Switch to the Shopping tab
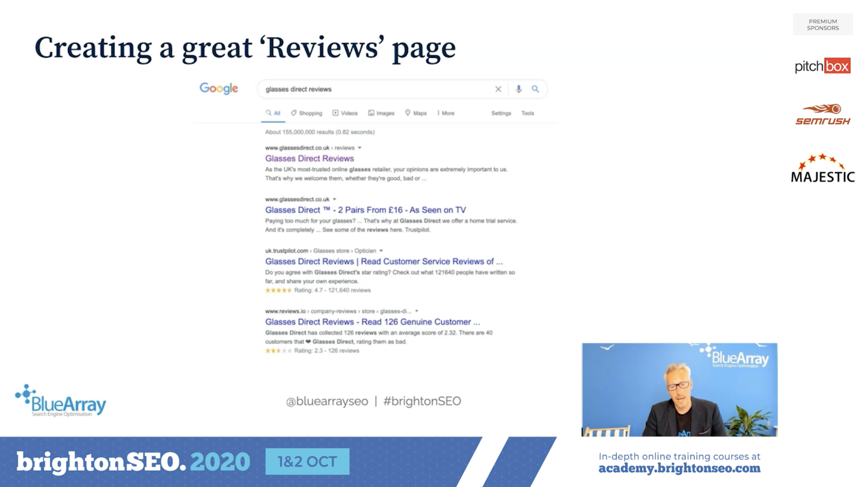The height and width of the screenshot is (487, 868). click(306, 113)
